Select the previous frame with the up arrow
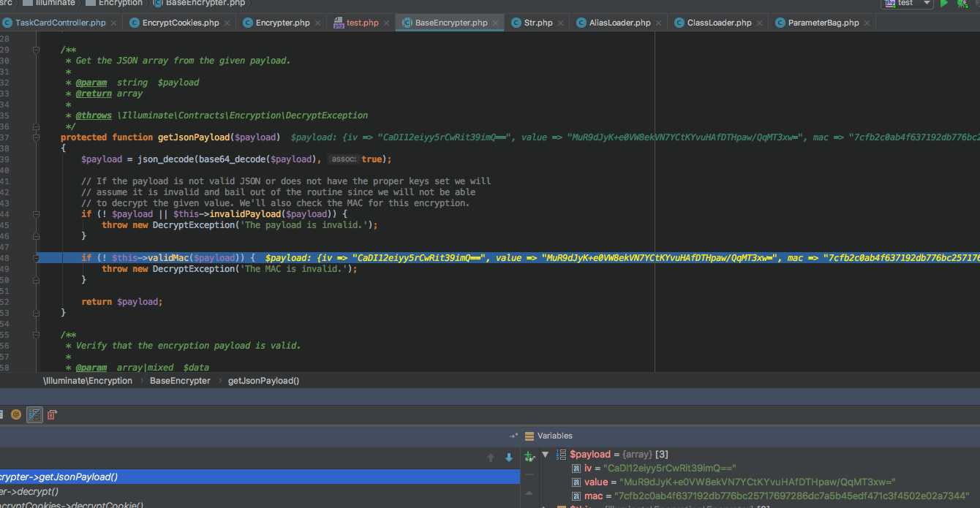The height and width of the screenshot is (508, 980). pos(491,458)
